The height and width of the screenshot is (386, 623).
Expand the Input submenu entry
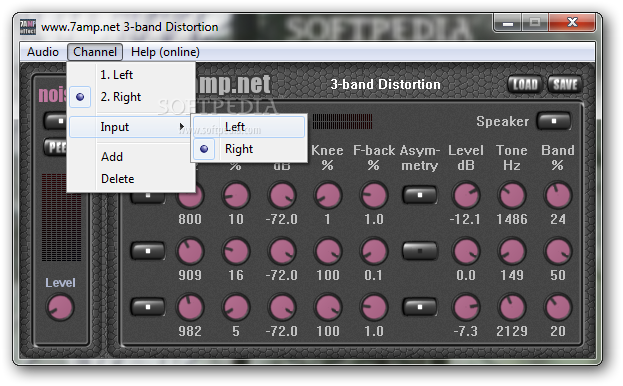[130, 127]
